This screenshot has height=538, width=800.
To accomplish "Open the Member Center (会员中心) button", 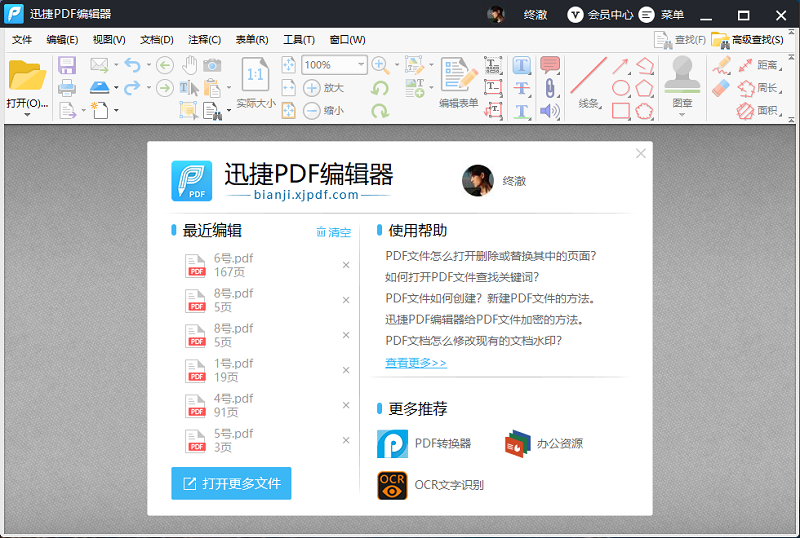I will point(600,15).
